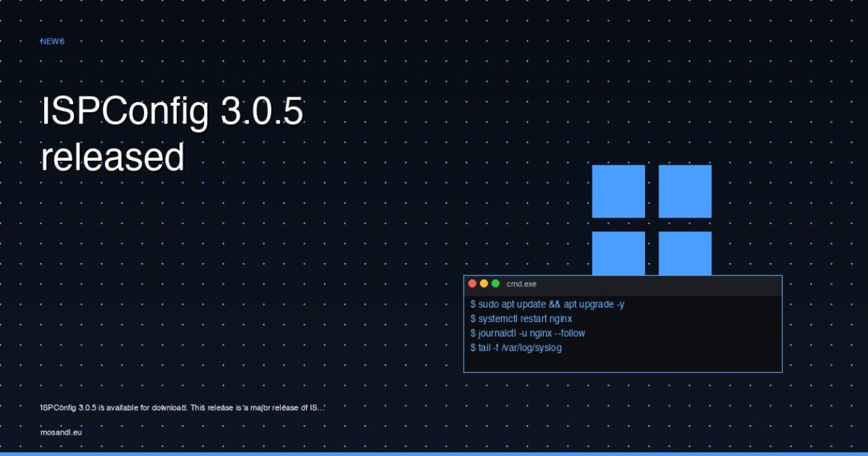Click the 'ISPConfig 3.0.5 released' headline
The height and width of the screenshot is (456, 868).
(x=172, y=134)
